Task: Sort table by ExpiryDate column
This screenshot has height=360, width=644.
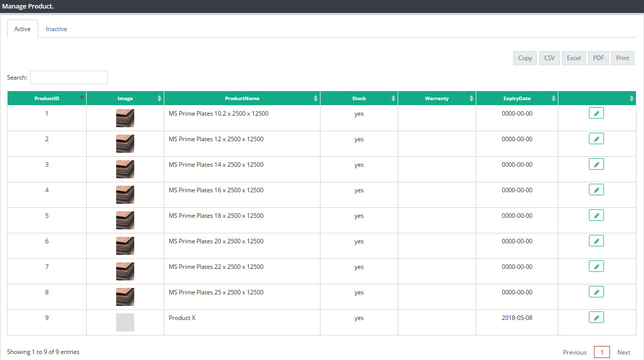Action: 517,98
